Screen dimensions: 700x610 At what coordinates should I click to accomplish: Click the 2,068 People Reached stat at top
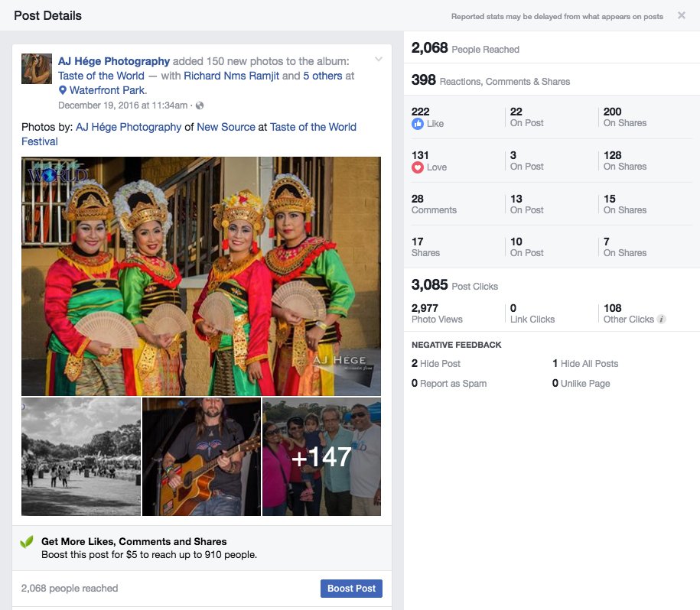pos(465,47)
